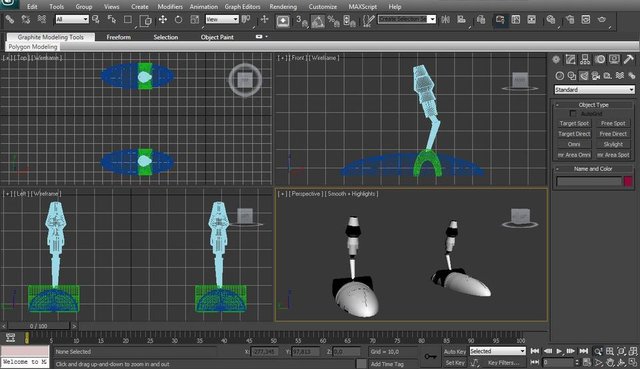Image resolution: width=640 pixels, height=369 pixels.
Task: Enable the AutoGrid checkbox
Action: click(573, 113)
